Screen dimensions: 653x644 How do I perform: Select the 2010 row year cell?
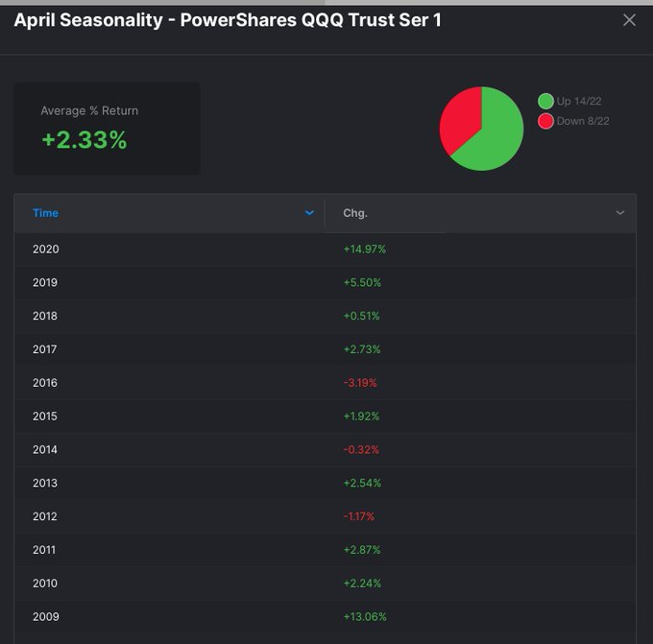[45, 583]
